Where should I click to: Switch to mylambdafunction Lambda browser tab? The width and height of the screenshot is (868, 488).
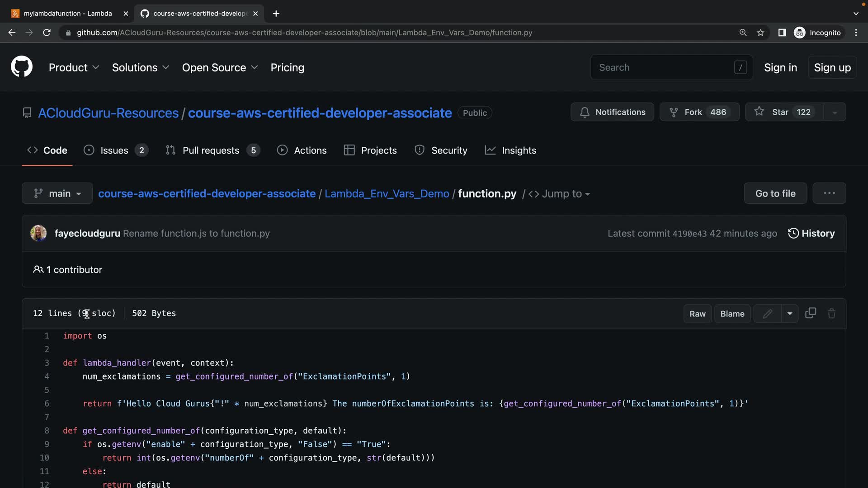(x=68, y=14)
